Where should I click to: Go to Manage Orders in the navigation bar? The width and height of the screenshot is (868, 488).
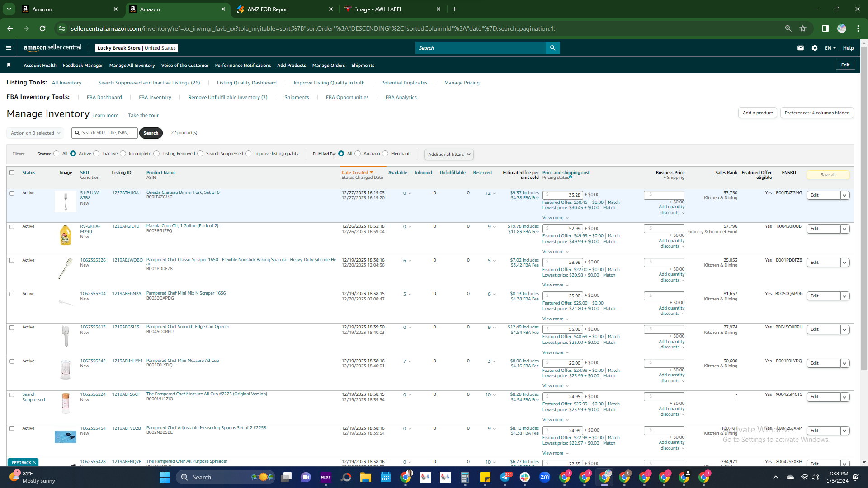pos(329,66)
